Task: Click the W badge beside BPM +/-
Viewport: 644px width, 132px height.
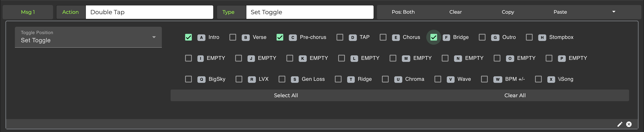Action: coord(497,79)
